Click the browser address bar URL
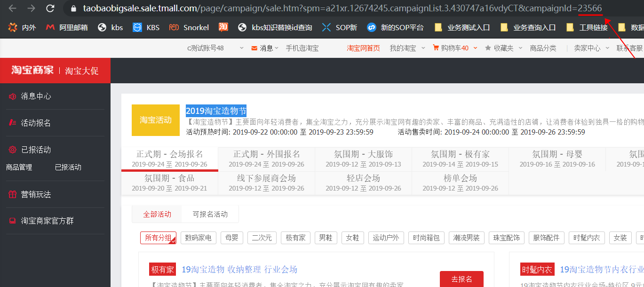The height and width of the screenshot is (287, 644). tap(342, 8)
